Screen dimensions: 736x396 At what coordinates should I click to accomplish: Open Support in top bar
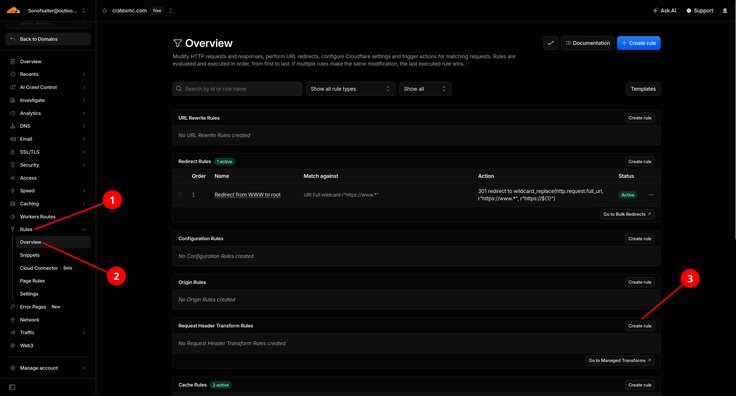[700, 10]
